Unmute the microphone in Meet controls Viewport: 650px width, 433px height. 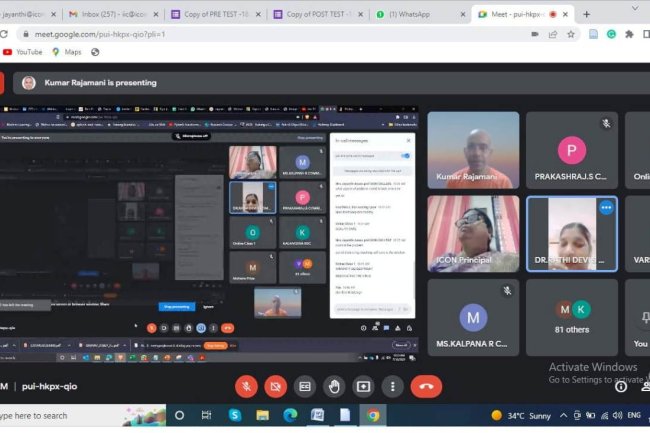[x=246, y=386]
